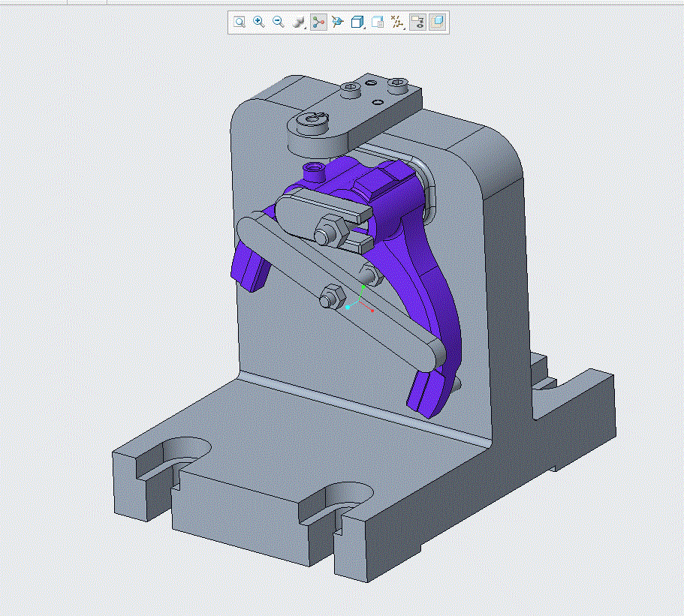The height and width of the screenshot is (616, 684).
Task: Click the Zoom Out magnifier icon
Action: (x=278, y=22)
